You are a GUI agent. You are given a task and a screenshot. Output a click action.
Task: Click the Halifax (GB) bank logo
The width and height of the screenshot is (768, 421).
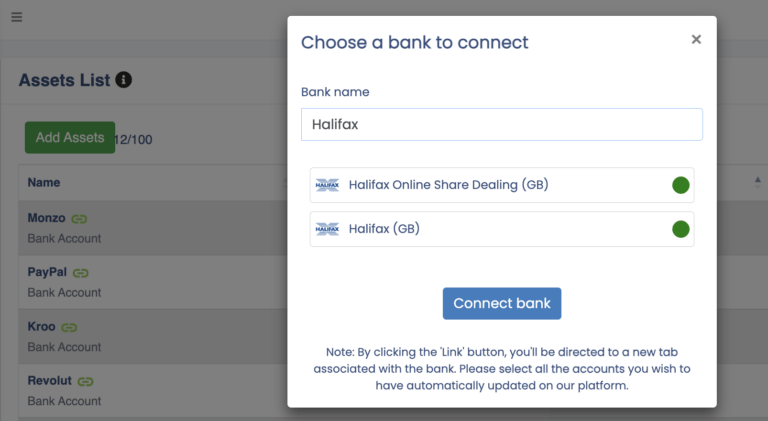(x=327, y=229)
